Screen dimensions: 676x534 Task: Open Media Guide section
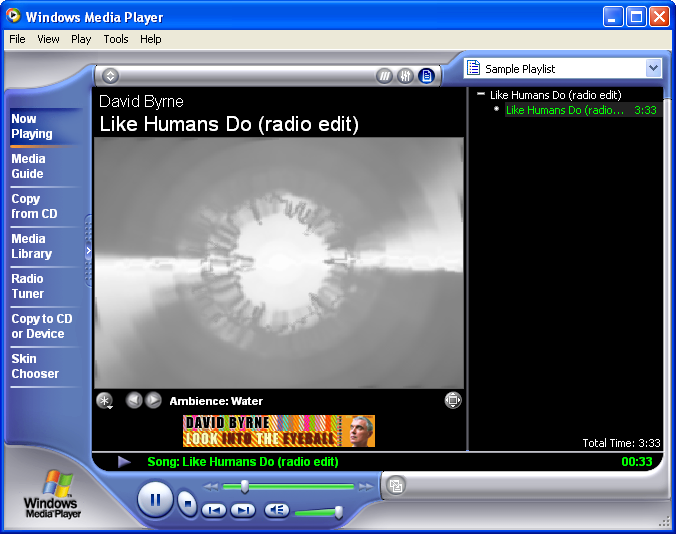pyautogui.click(x=45, y=166)
